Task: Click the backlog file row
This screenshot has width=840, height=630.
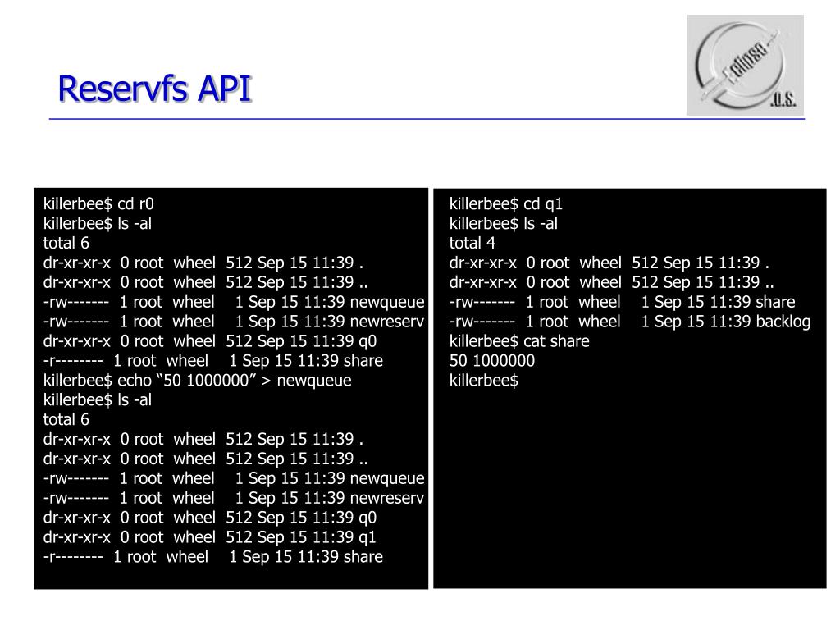Action: pos(629,322)
